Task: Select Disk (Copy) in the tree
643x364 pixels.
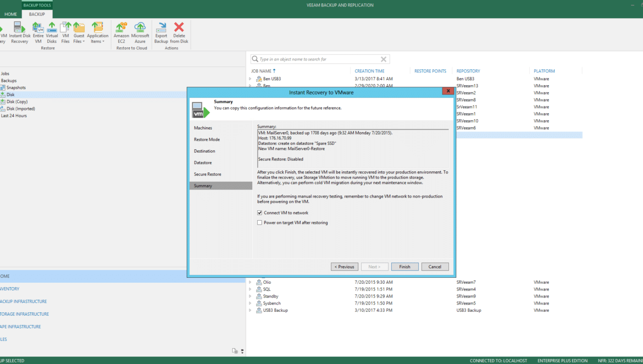Action: 17,102
